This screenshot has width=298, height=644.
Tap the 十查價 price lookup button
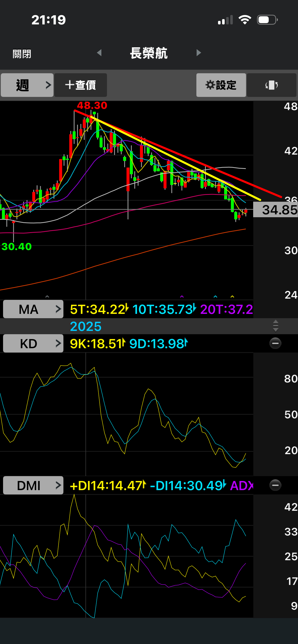[80, 85]
